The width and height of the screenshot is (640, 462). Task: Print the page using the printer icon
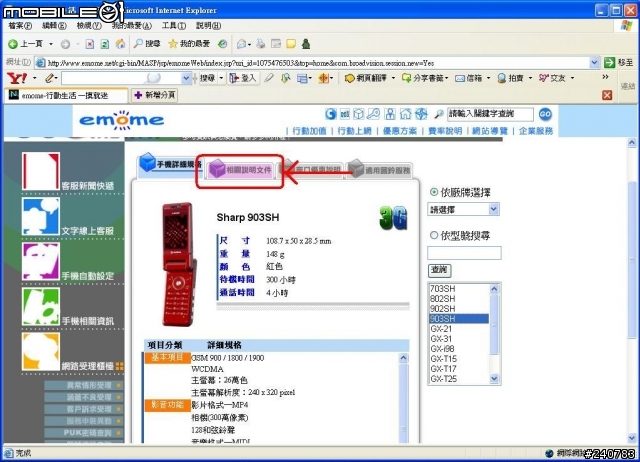click(x=260, y=44)
